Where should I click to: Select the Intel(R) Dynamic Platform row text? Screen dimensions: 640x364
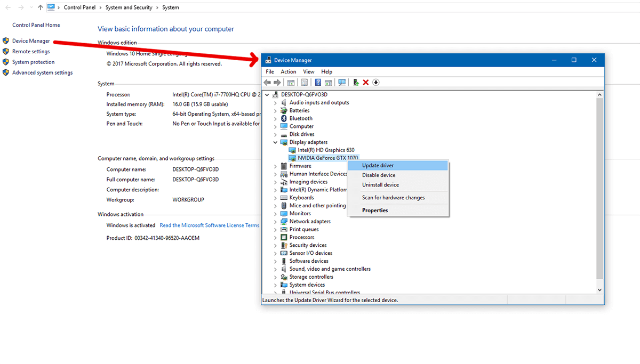318,190
